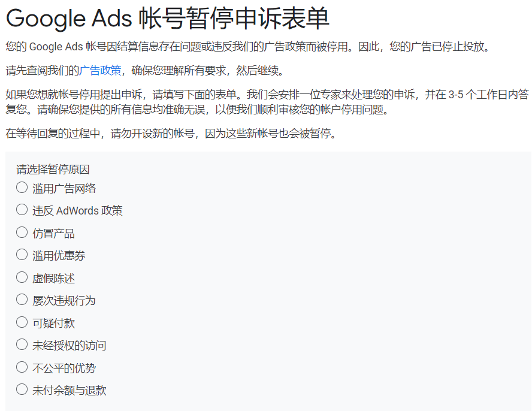
Task: Pick the 滥用优惠券 radio circle
Action: 22,255
